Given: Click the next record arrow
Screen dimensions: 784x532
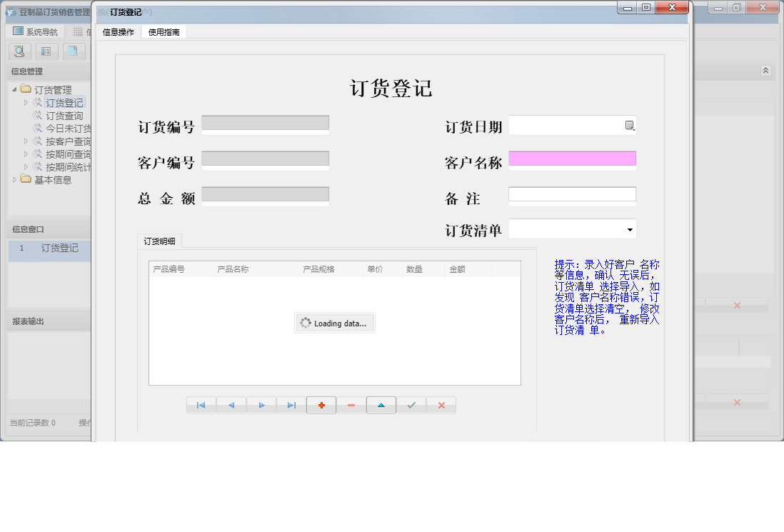Looking at the screenshot, I should click(261, 406).
